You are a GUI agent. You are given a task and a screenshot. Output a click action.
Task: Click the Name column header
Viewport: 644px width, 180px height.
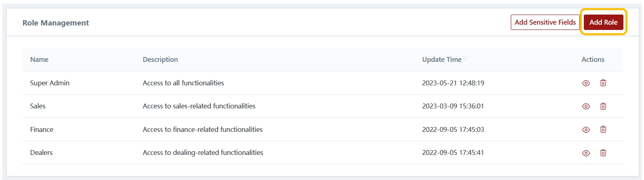[x=39, y=59]
